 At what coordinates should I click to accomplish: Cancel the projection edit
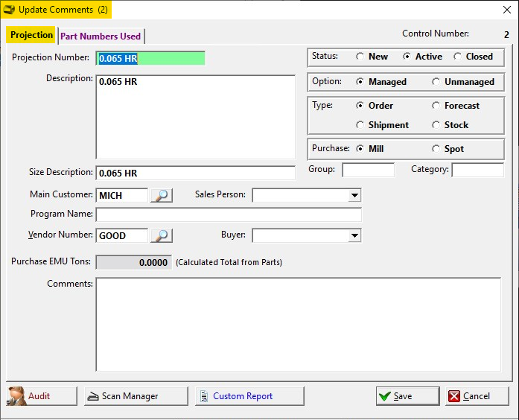pyautogui.click(x=477, y=396)
